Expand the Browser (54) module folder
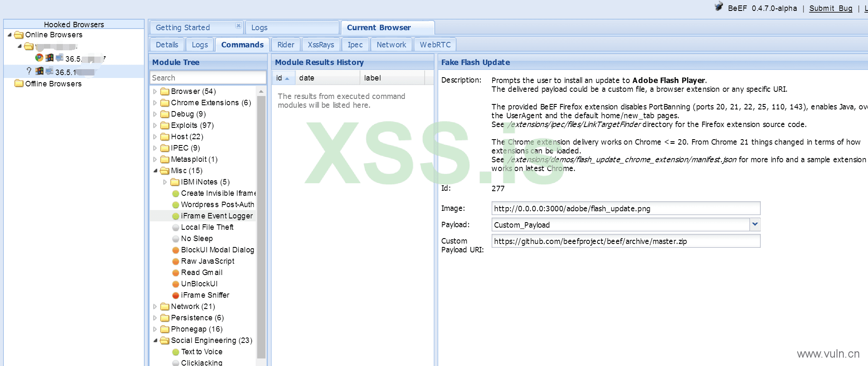Screen dimensions: 868x366 [155, 91]
